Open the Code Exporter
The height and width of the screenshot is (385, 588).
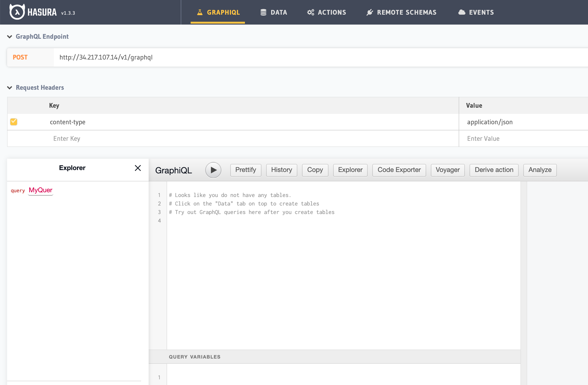[x=399, y=170]
